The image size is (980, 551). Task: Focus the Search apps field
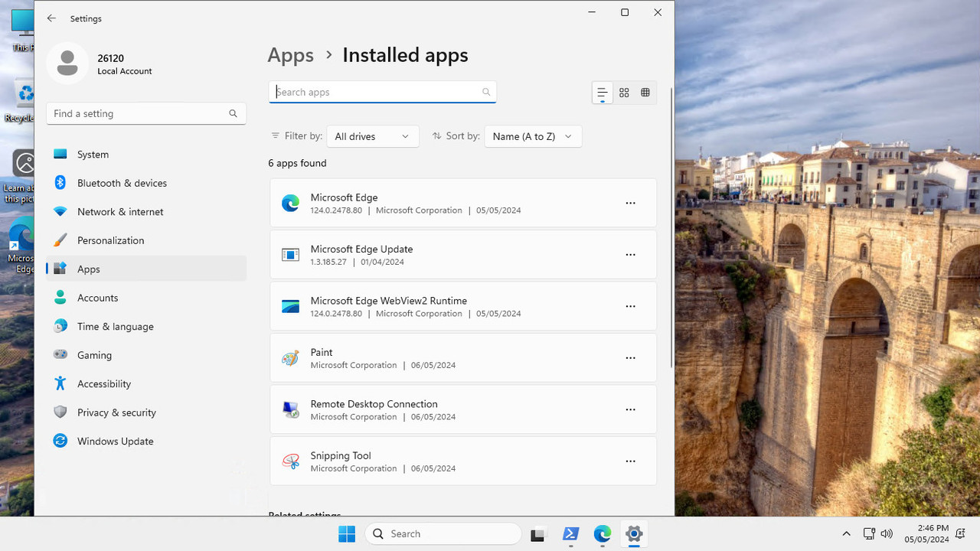382,92
